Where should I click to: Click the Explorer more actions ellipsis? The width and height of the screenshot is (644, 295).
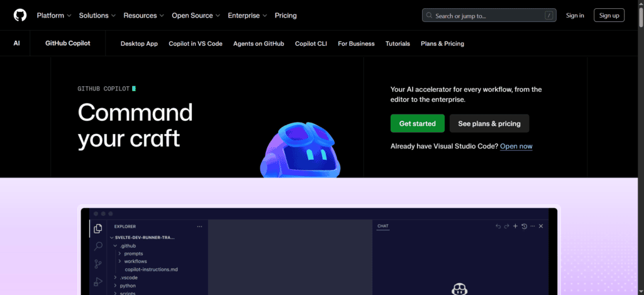[199, 226]
